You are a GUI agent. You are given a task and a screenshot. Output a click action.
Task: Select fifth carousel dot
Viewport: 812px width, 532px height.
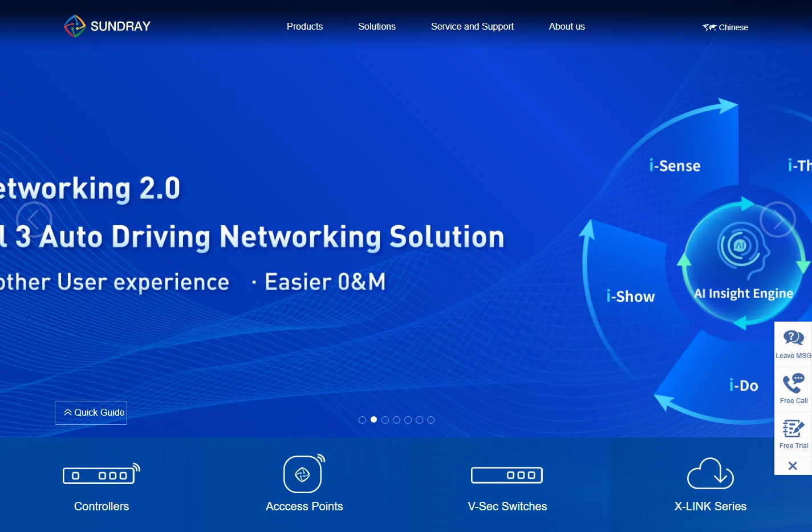tap(408, 420)
